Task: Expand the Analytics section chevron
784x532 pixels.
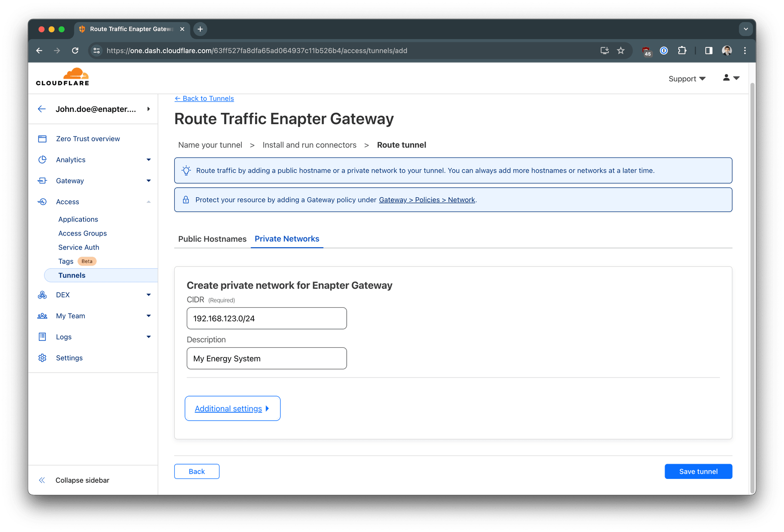Action: coord(149,159)
